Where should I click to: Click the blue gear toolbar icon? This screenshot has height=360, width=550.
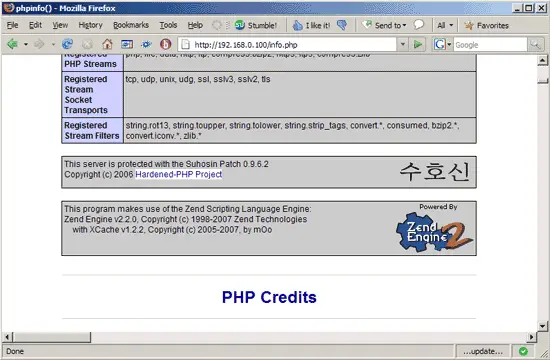coord(146,44)
